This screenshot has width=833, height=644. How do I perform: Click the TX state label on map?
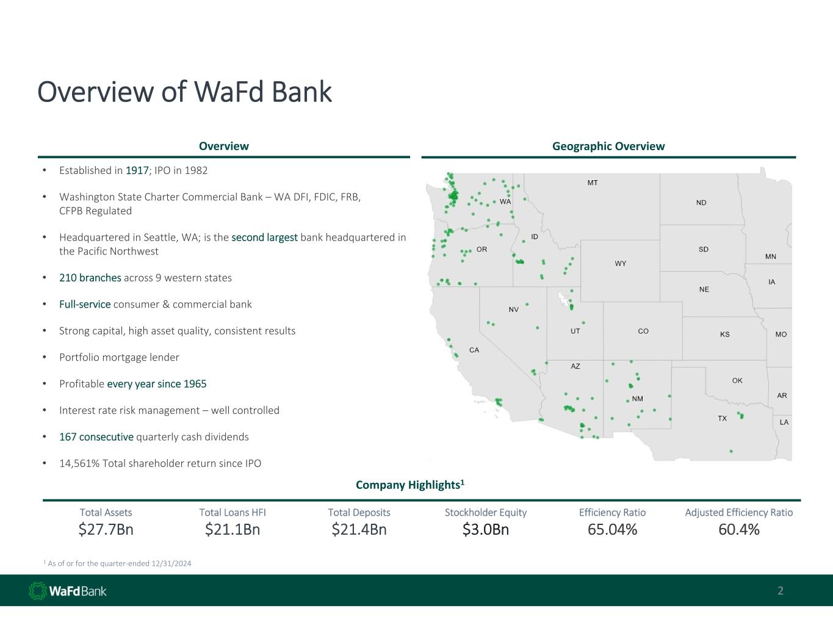[x=722, y=419]
